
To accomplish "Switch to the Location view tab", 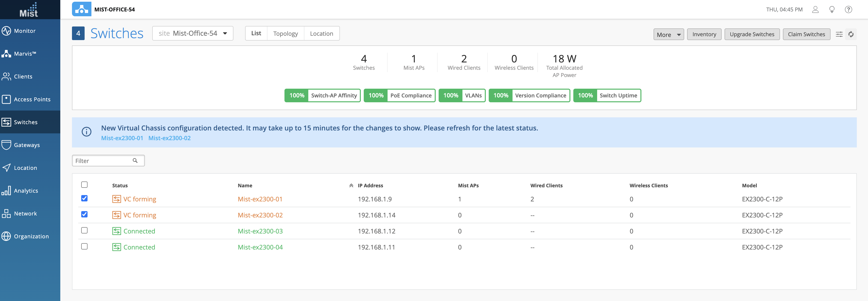I will 321,33.
